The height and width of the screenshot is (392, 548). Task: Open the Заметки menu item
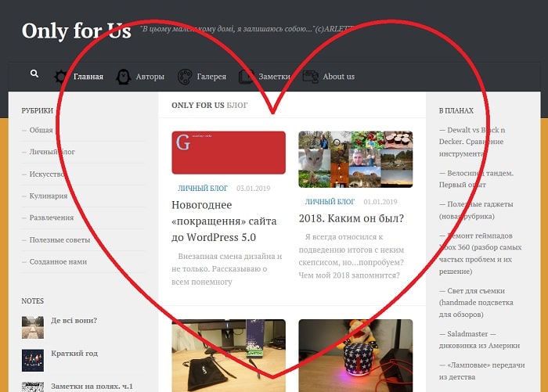[x=274, y=77]
